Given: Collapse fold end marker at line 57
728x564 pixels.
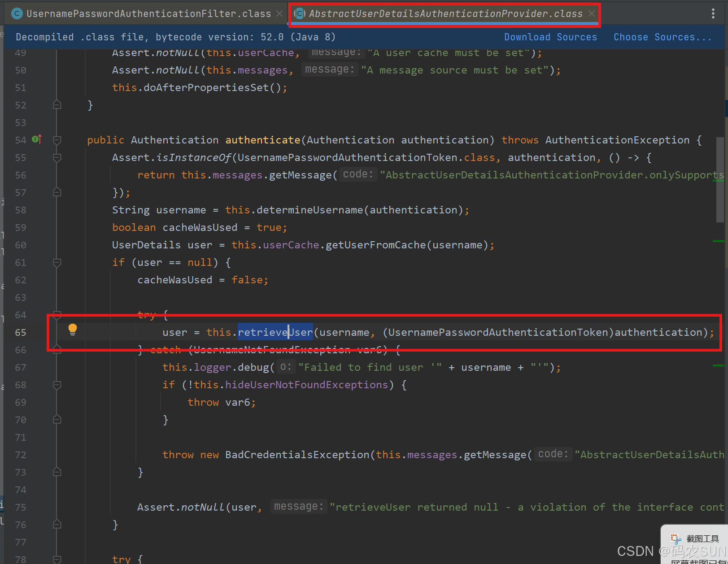Looking at the screenshot, I should point(57,192).
